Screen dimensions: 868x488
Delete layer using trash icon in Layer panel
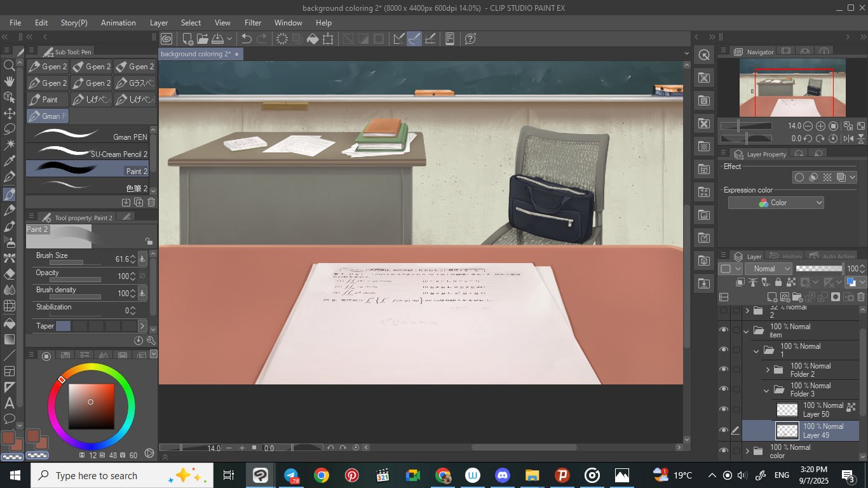click(x=861, y=297)
